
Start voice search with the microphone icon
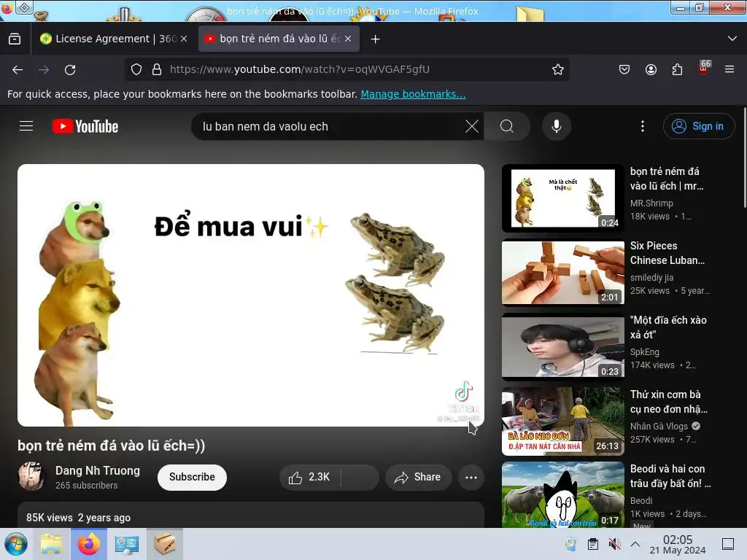pyautogui.click(x=557, y=126)
